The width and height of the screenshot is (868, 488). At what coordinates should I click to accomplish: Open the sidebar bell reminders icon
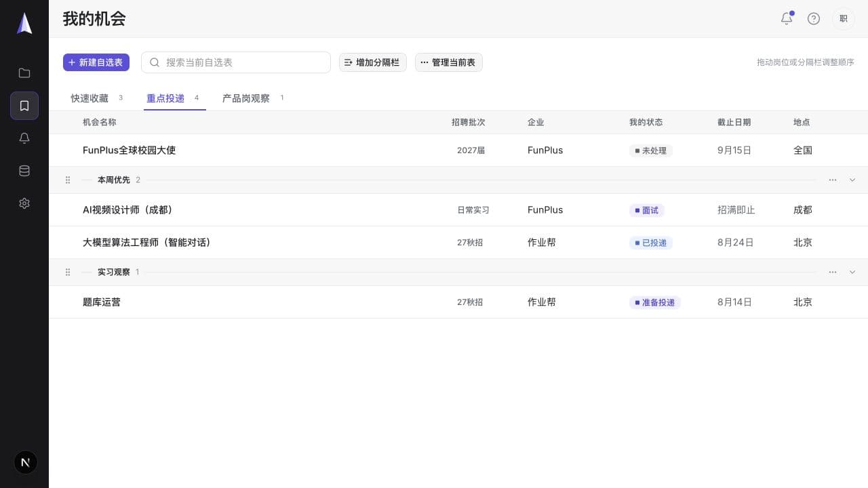24,138
